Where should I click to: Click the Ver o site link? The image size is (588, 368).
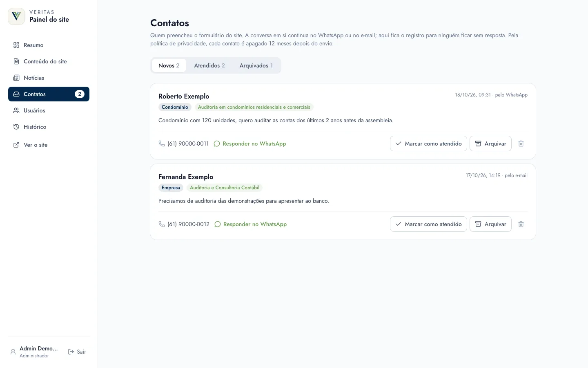[x=49, y=145]
